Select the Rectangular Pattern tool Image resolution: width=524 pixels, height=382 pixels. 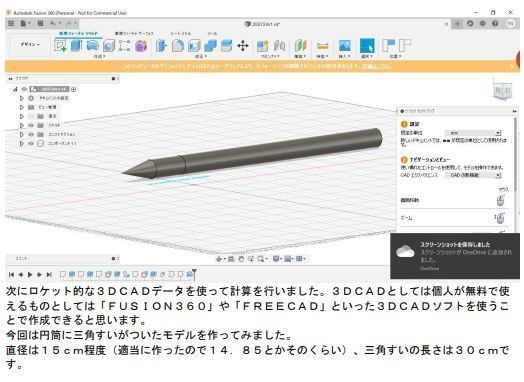[124, 46]
